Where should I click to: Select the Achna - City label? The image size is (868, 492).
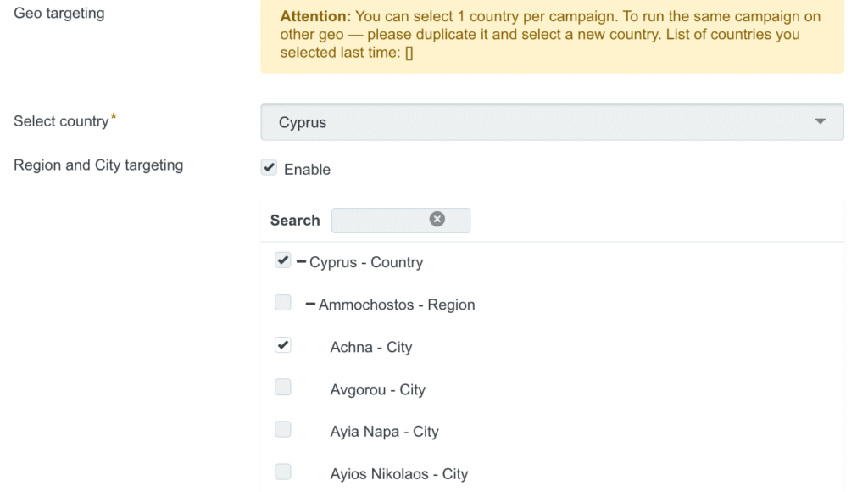pyautogui.click(x=371, y=348)
